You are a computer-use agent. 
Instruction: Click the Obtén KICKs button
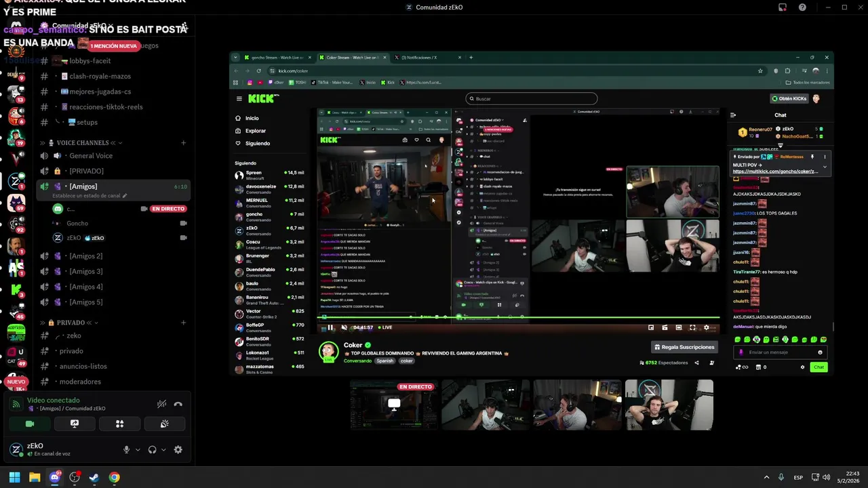point(790,99)
